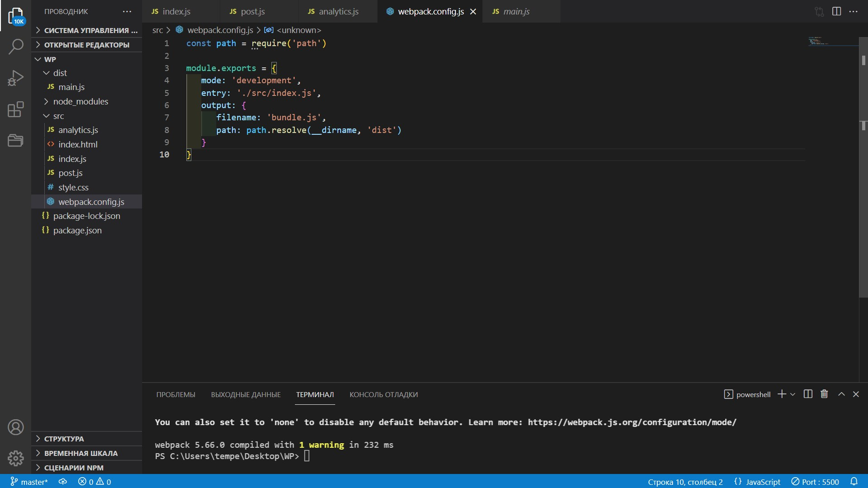The image size is (868, 488).
Task: Click Строка 10, столбец 2 cursor position
Action: 685,482
